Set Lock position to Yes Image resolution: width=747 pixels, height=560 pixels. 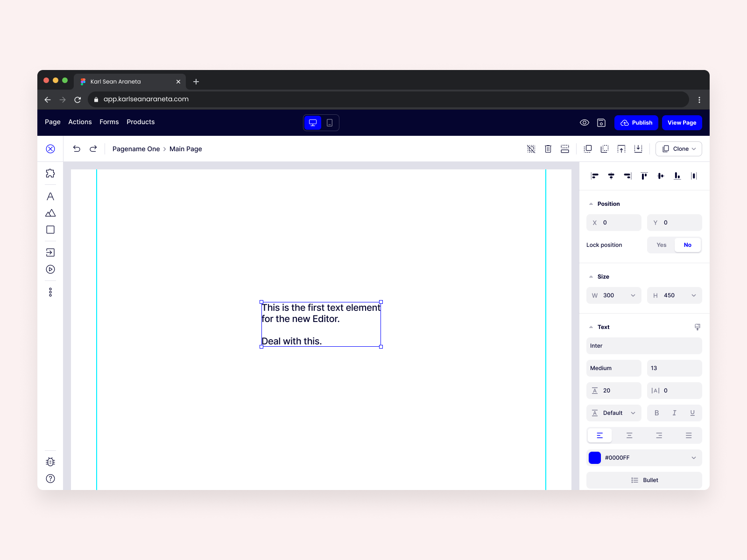pos(661,245)
